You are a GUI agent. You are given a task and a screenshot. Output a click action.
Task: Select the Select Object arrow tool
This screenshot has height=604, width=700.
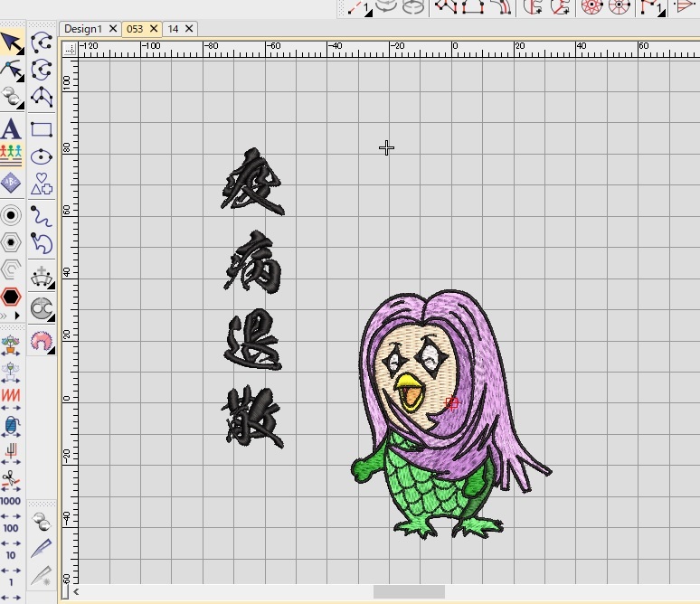pos(12,43)
